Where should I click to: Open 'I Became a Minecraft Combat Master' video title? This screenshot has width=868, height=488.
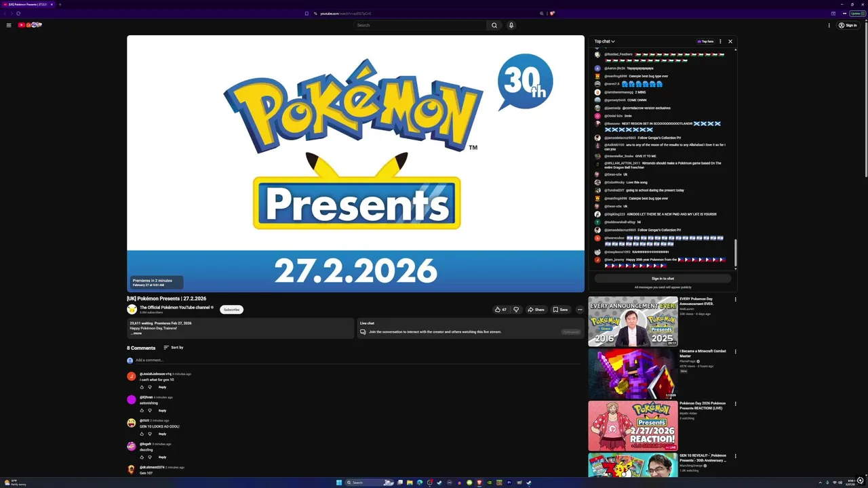click(703, 353)
